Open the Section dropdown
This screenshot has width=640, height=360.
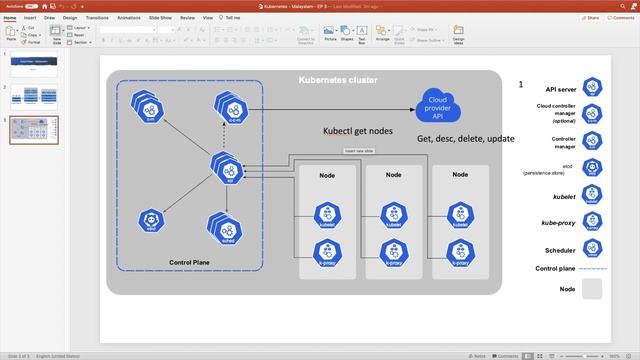click(x=79, y=42)
